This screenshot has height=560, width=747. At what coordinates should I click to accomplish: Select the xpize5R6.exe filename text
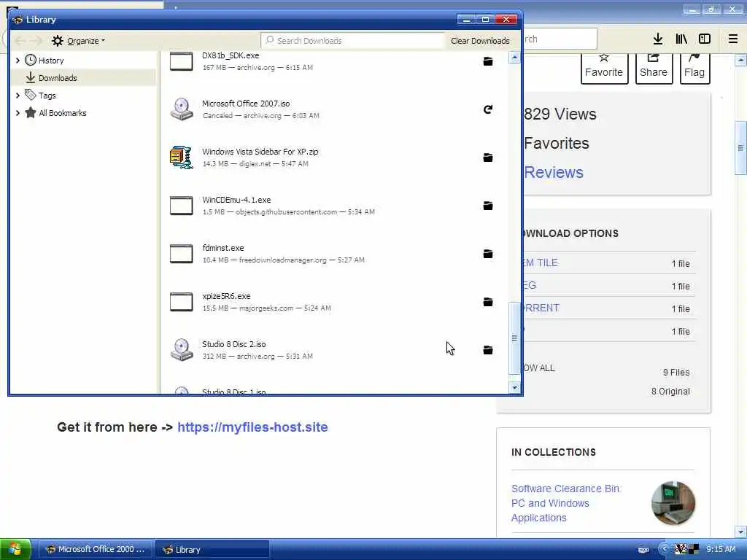pos(226,296)
